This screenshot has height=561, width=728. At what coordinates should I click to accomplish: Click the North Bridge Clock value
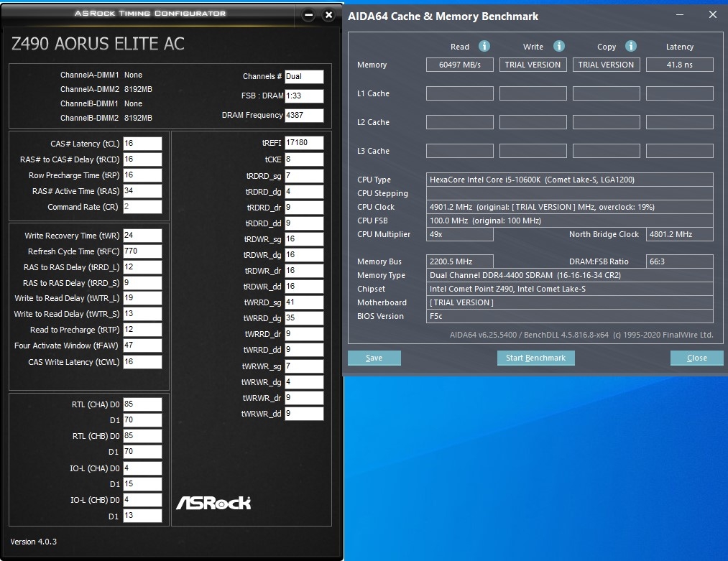[x=680, y=234]
